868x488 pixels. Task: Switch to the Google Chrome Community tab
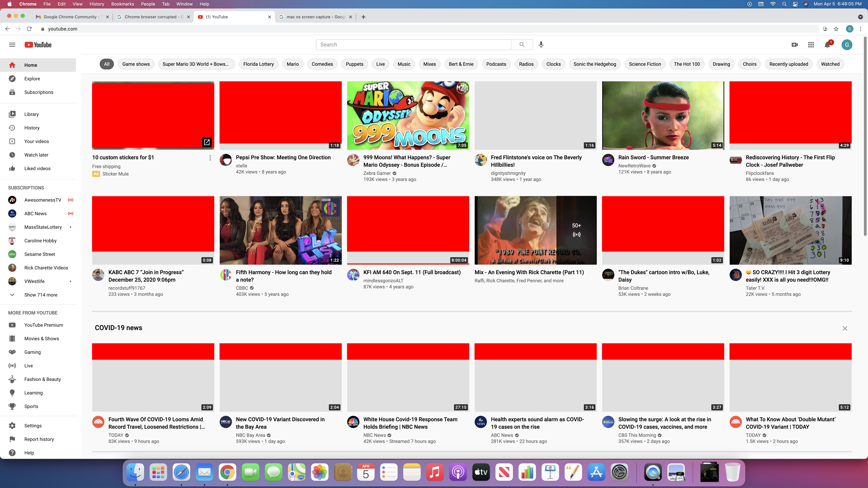pos(70,17)
